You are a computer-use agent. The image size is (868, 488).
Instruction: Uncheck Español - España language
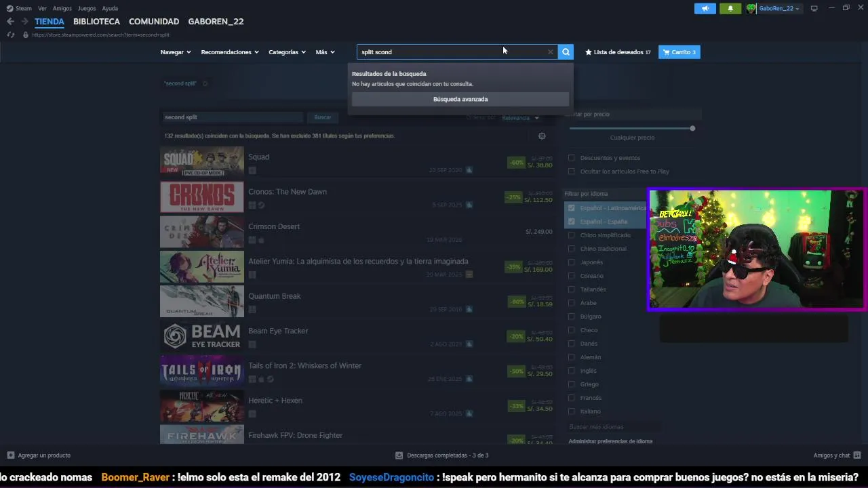571,222
